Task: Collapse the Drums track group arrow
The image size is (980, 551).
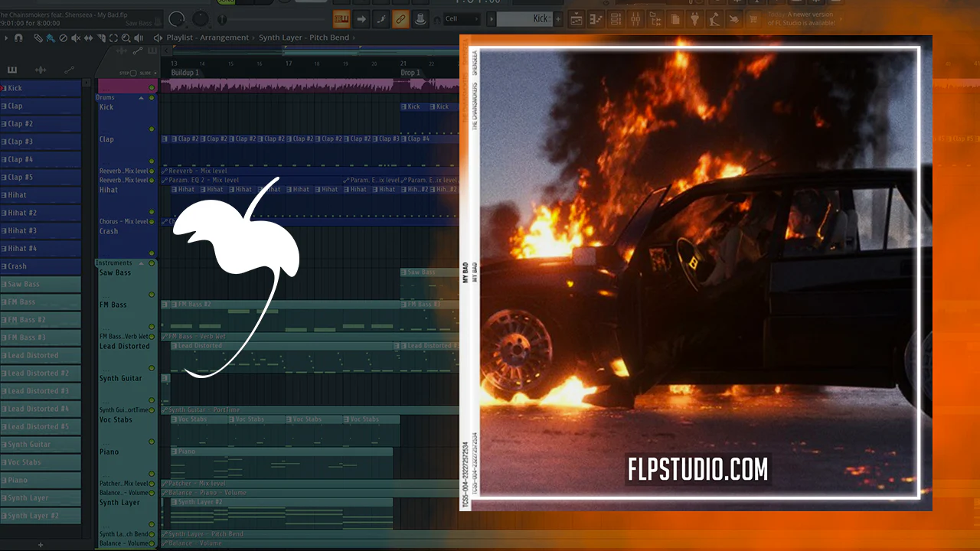Action: [x=141, y=98]
